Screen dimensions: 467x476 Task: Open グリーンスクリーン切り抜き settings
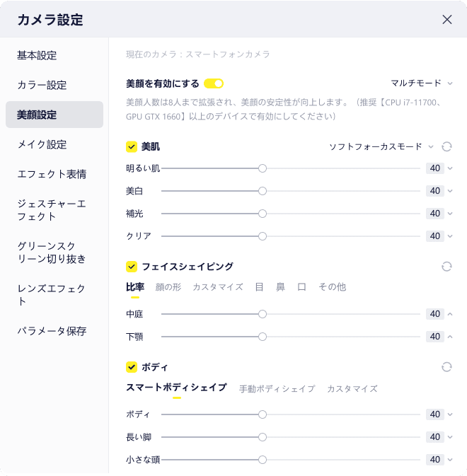[52, 252]
